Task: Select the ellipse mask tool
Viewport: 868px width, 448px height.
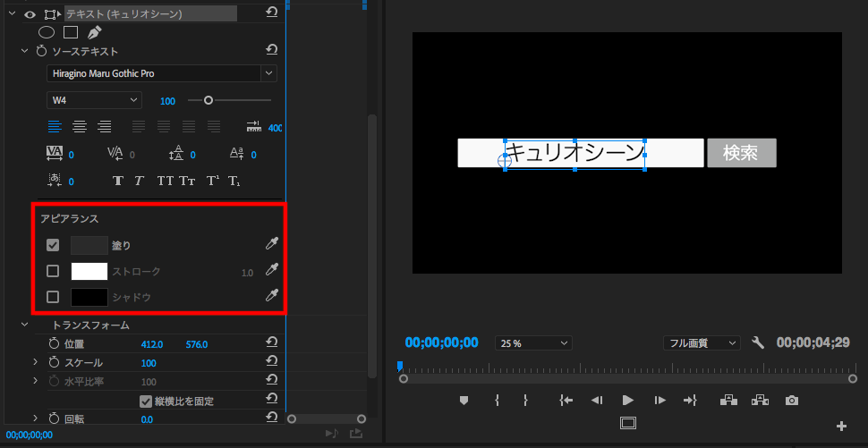Action: coord(47,32)
